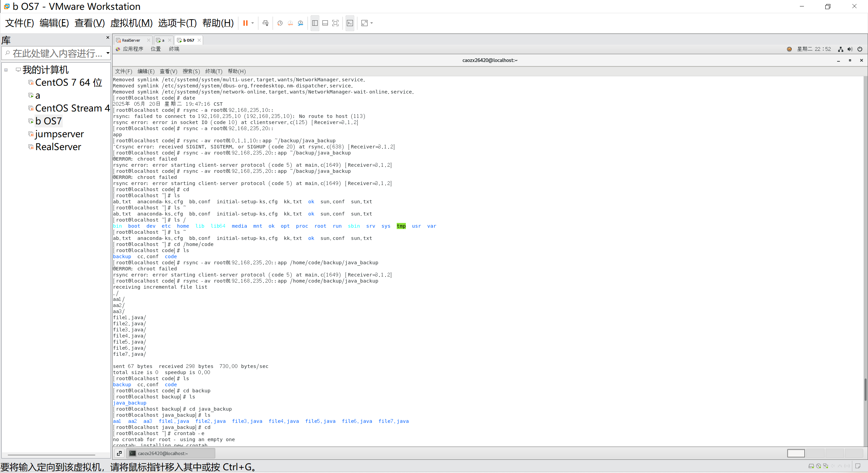Click the guest power icon

coord(860,49)
